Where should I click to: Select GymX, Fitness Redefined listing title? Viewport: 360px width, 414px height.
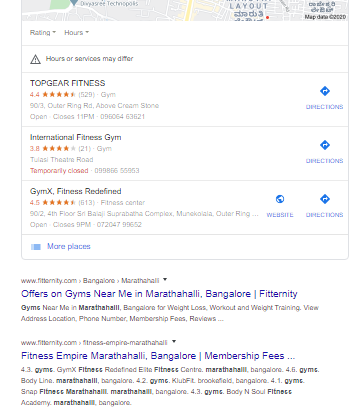tap(76, 191)
